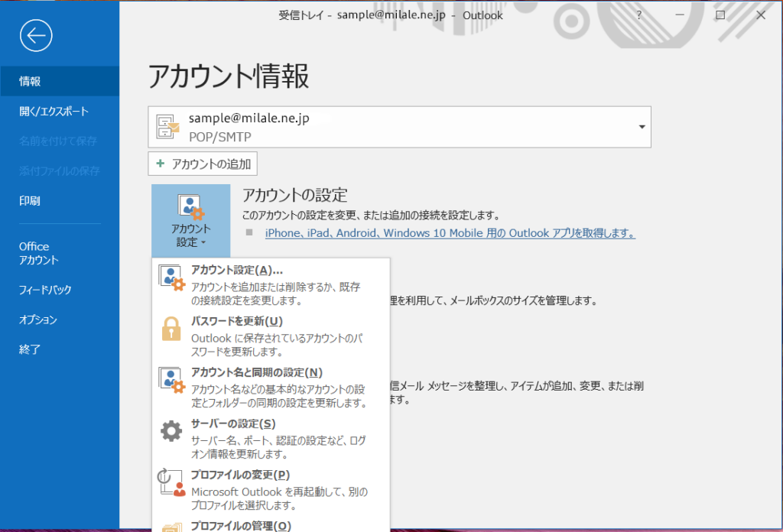Choose プロファイルの変更(P) menu entry
783x532 pixels.
point(271,490)
